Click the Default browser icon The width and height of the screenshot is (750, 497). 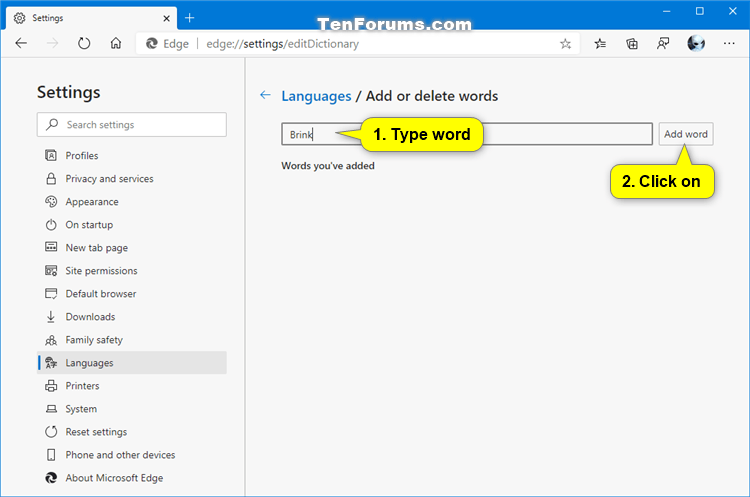coord(51,293)
